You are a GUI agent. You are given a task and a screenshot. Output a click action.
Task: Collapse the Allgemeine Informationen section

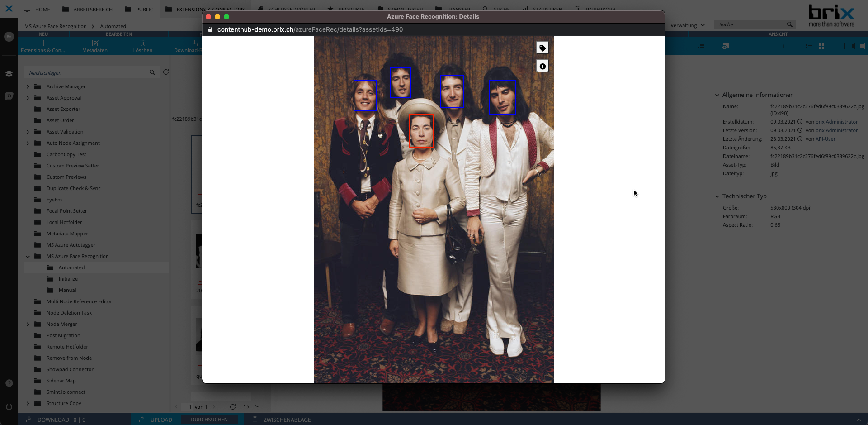pyautogui.click(x=717, y=95)
